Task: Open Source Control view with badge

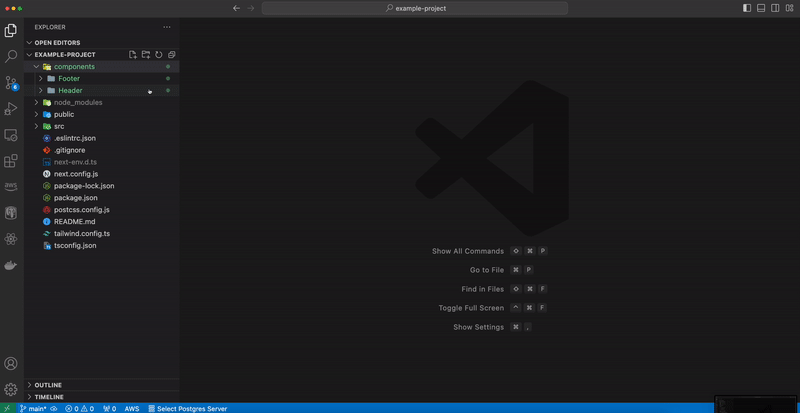Action: pyautogui.click(x=11, y=83)
